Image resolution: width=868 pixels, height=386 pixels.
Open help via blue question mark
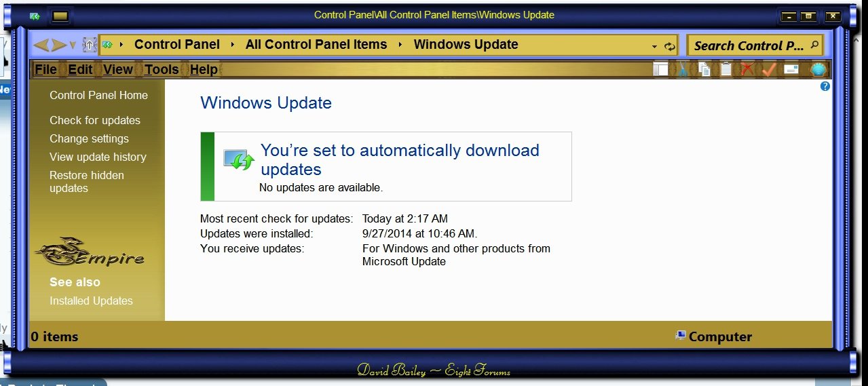click(x=825, y=86)
